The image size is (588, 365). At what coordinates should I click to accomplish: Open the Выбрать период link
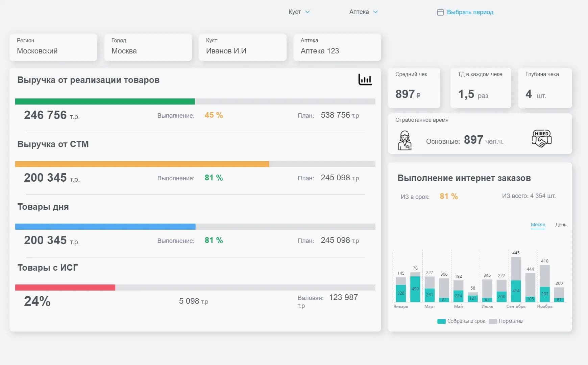470,12
